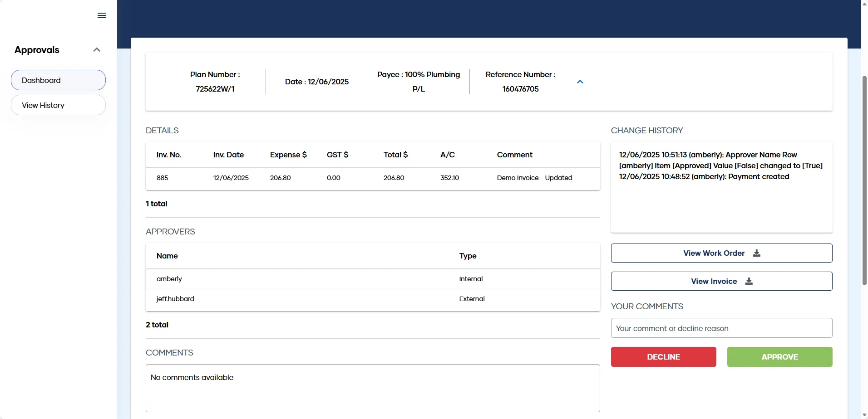Sort by the Inv. No. column header
Image resolution: width=868 pixels, height=419 pixels.
[x=169, y=155]
